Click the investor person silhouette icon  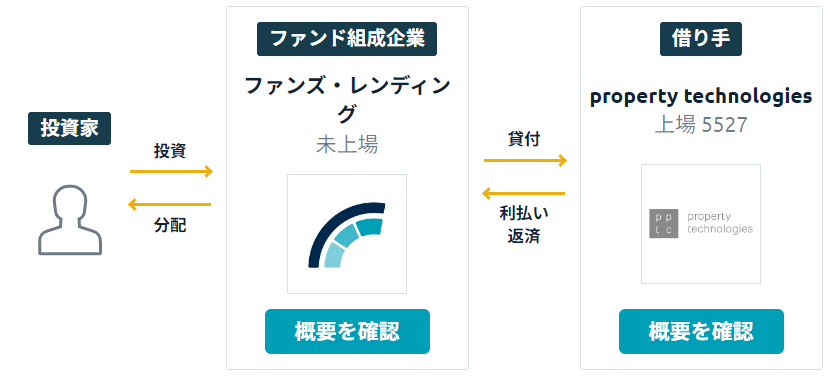click(x=70, y=220)
